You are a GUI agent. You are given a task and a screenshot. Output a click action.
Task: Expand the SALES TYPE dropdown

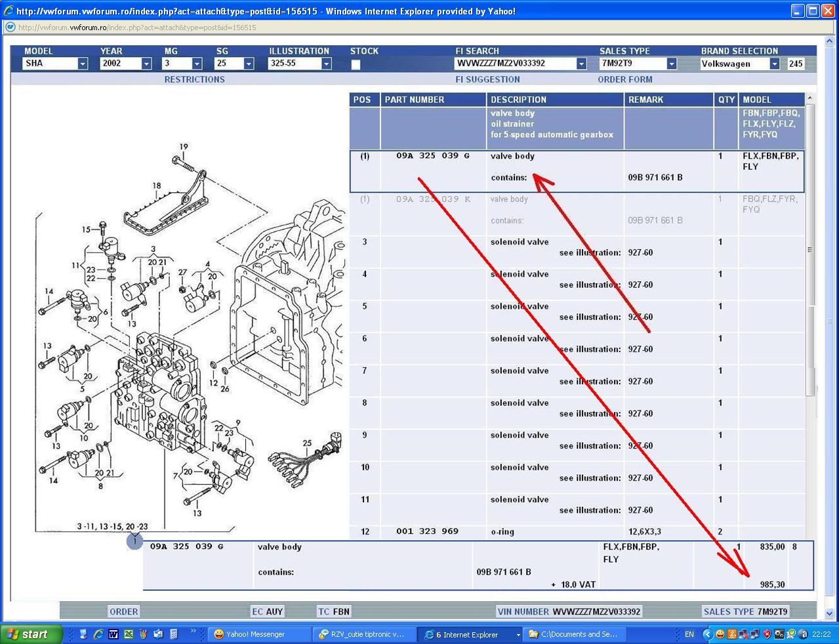click(672, 64)
